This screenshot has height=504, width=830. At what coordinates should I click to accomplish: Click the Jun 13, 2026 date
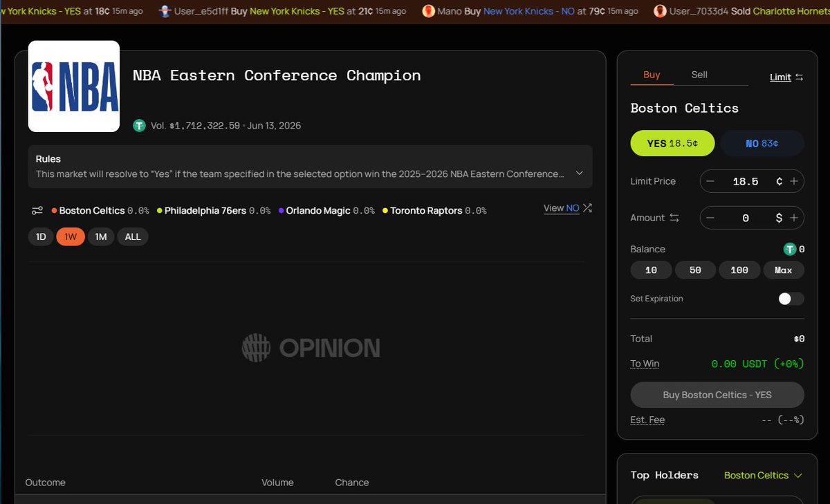pos(274,126)
